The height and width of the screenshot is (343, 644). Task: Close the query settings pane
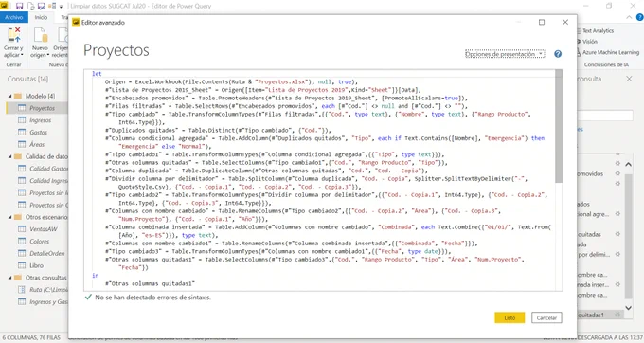pos(629,79)
